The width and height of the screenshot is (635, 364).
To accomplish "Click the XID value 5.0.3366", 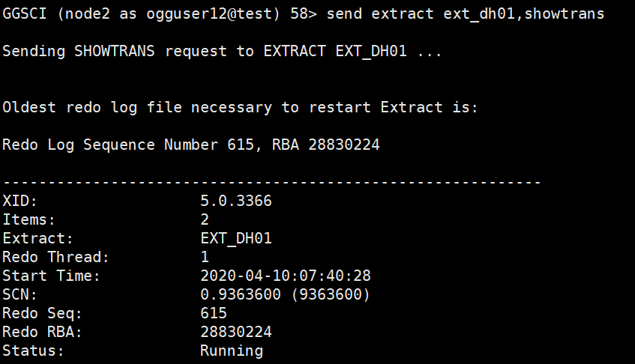I will coord(236,201).
